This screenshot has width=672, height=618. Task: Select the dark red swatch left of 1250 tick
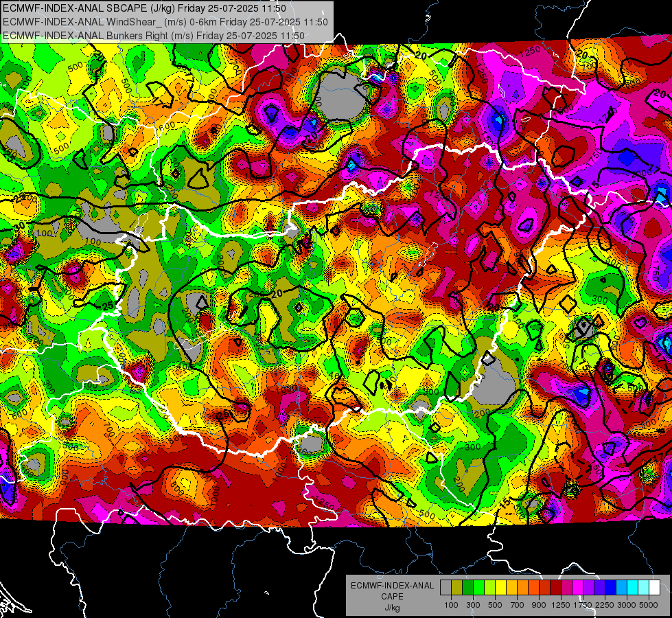(556, 588)
